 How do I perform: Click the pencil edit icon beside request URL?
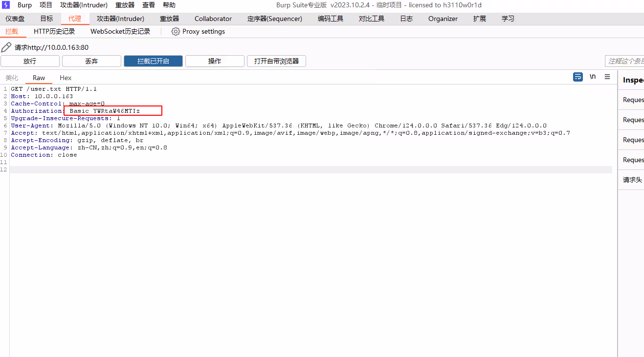tap(6, 47)
